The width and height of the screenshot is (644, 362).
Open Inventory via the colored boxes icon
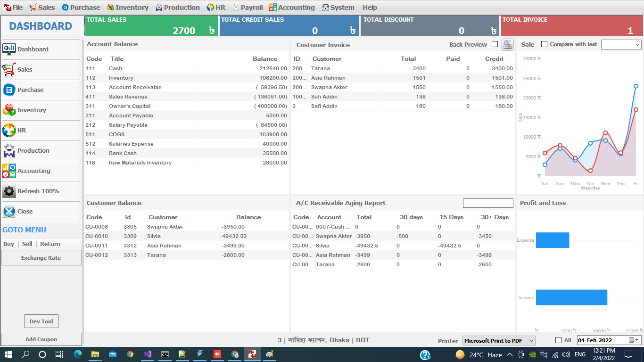point(9,110)
